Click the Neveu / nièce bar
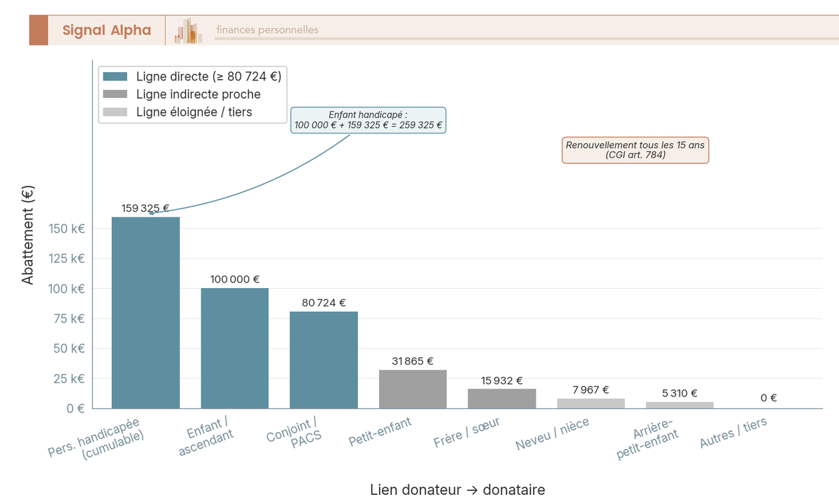839x504 pixels. pos(591,403)
